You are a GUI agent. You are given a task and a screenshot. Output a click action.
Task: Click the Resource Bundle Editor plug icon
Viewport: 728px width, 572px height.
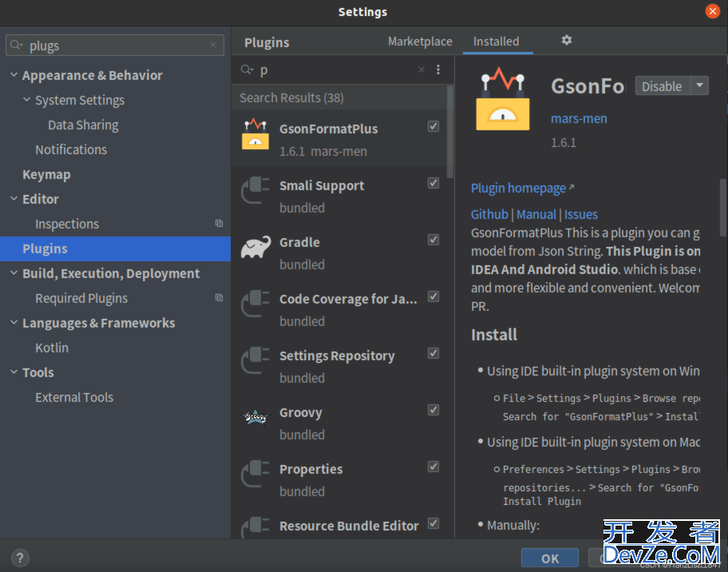255,528
